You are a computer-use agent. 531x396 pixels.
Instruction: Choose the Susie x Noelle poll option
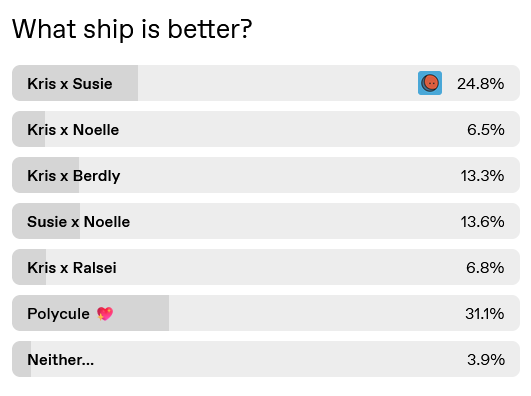pos(266,221)
